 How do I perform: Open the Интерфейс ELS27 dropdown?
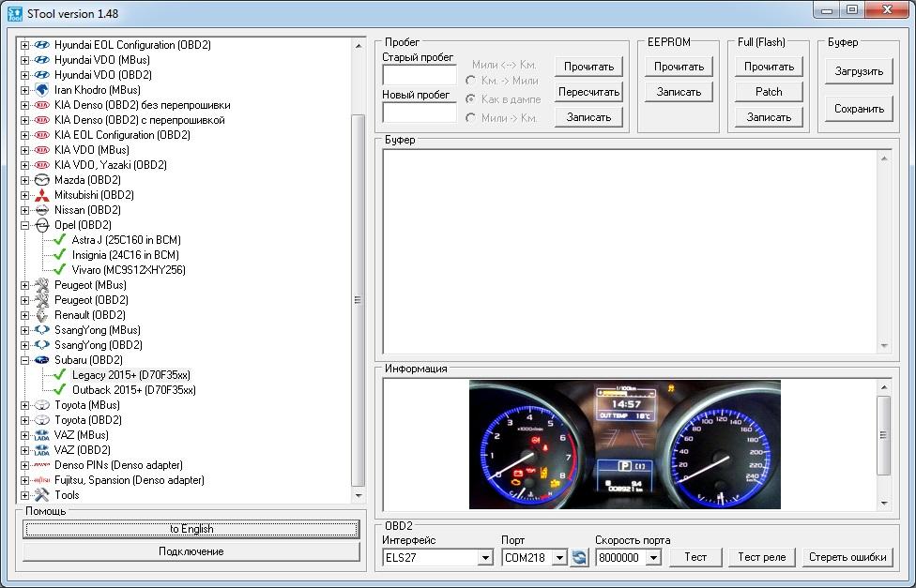[485, 558]
